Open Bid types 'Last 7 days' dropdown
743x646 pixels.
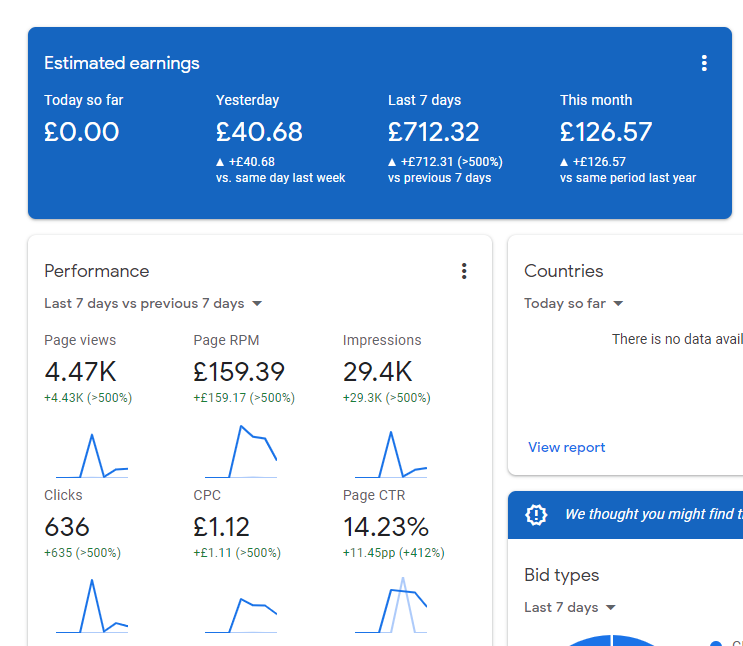570,607
